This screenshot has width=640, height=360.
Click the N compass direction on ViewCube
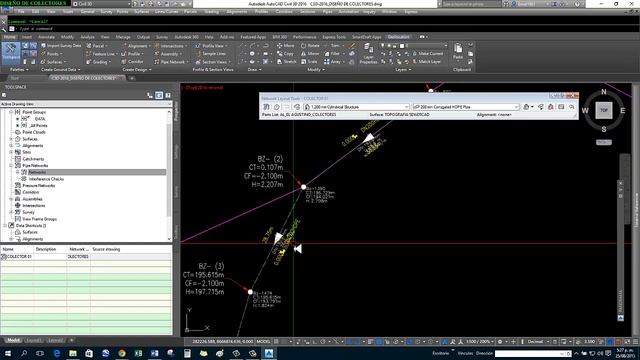point(604,92)
